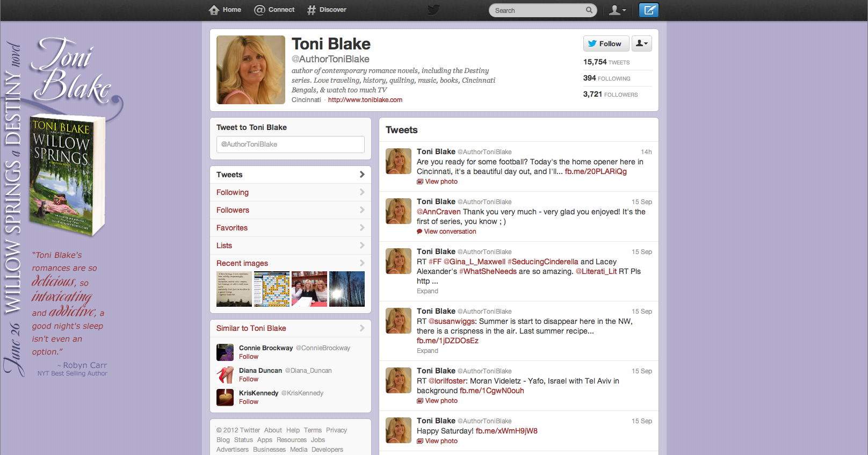Follow Connie Brockway
This screenshot has width=868, height=455.
click(x=249, y=357)
